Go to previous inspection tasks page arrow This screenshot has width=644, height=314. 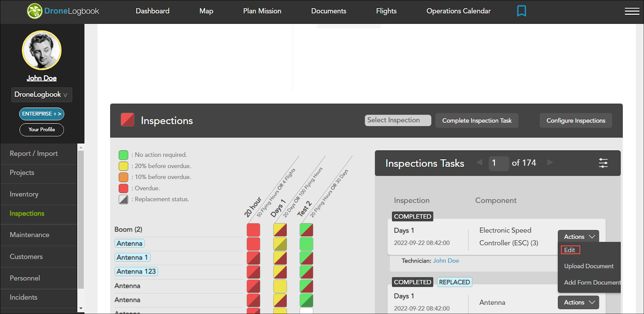click(479, 162)
